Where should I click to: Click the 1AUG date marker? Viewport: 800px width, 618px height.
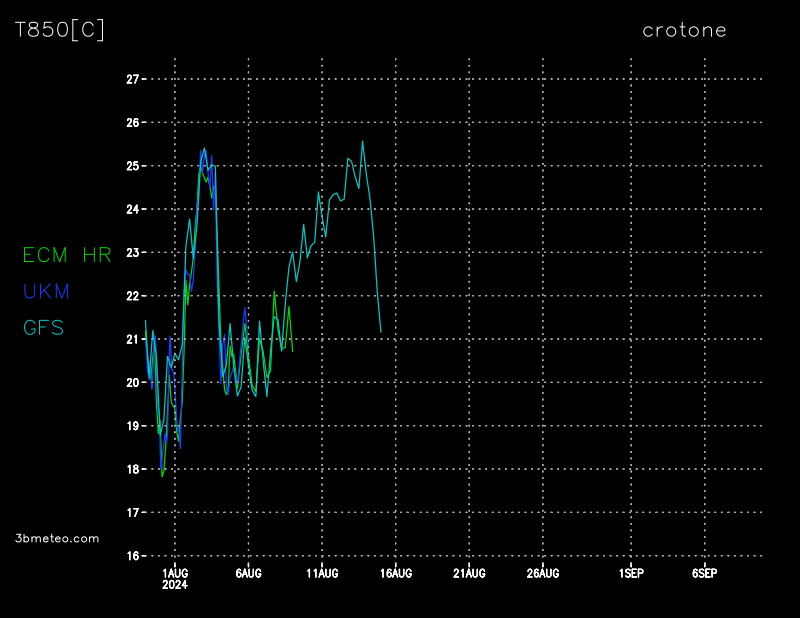(x=174, y=573)
